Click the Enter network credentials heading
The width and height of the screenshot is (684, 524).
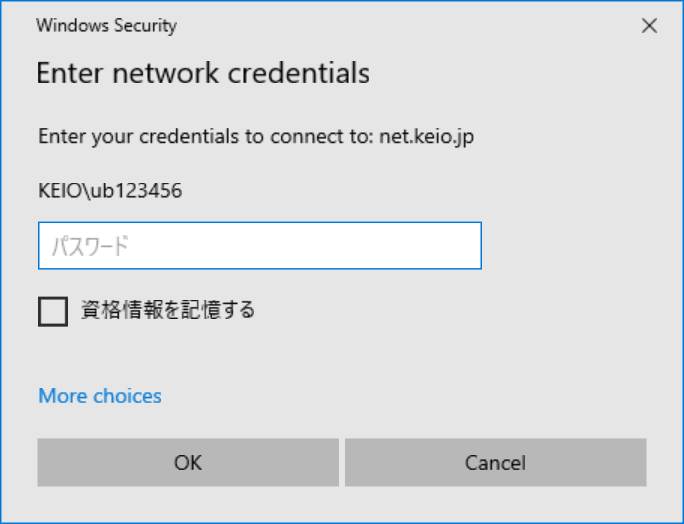click(x=203, y=73)
